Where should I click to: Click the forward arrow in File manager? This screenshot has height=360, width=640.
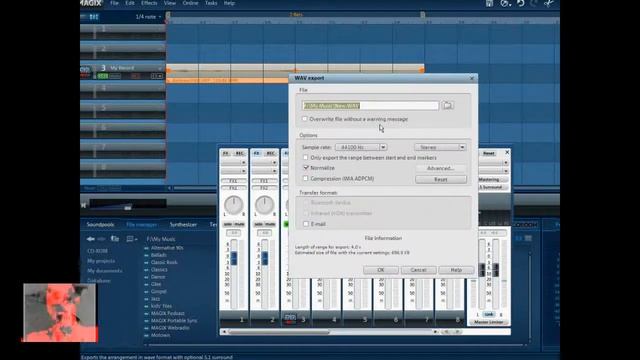coord(101,239)
